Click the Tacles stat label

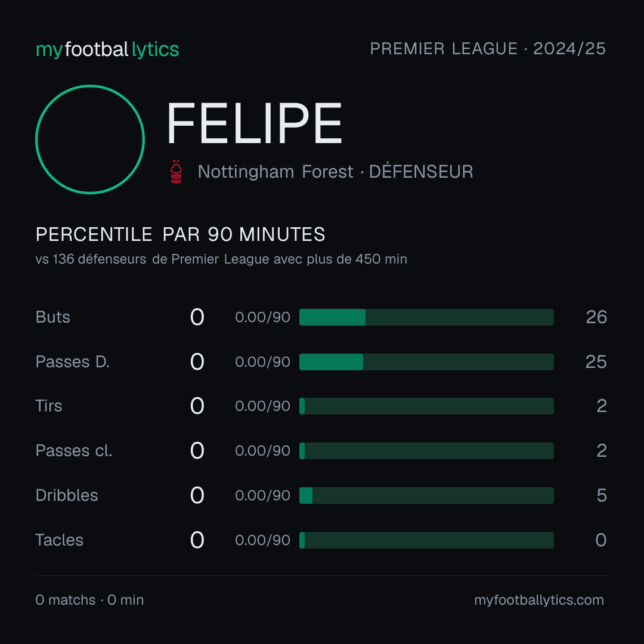(59, 540)
